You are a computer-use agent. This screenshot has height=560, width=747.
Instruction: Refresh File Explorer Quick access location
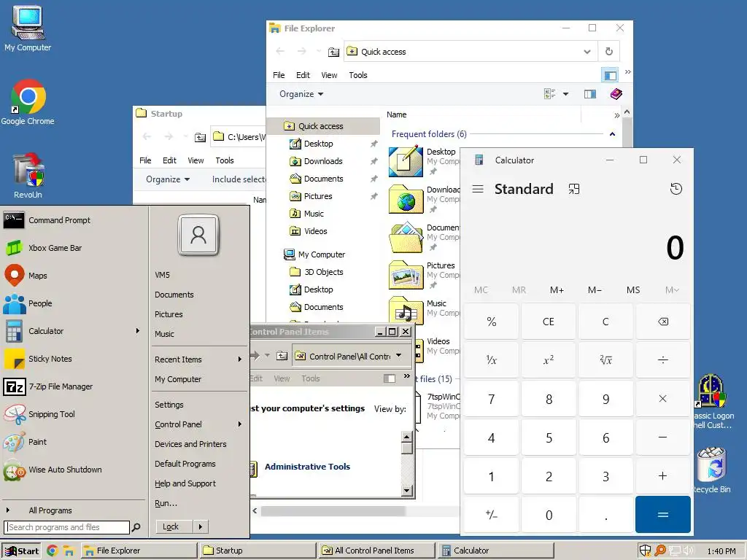[609, 52]
